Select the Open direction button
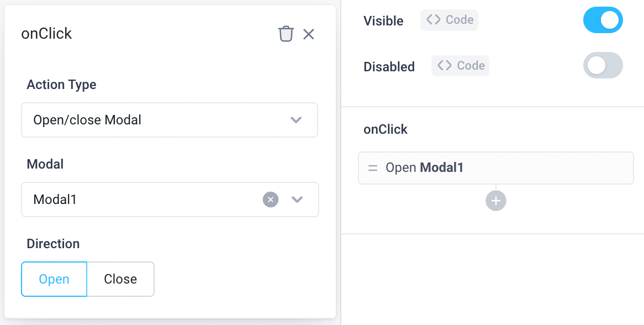The image size is (644, 325). [54, 279]
